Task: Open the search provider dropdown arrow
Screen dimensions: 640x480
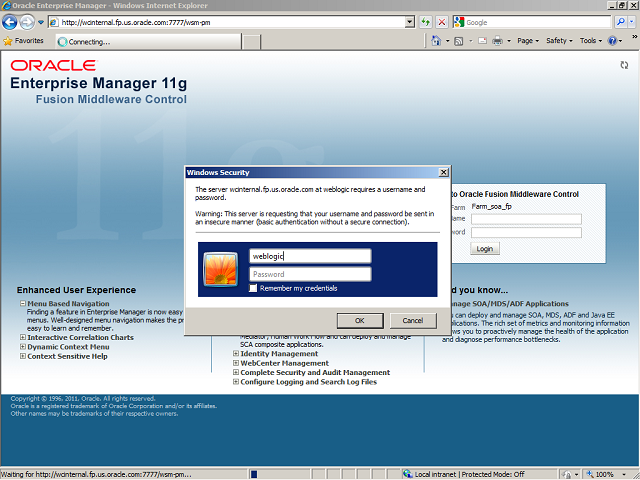Action: 632,22
